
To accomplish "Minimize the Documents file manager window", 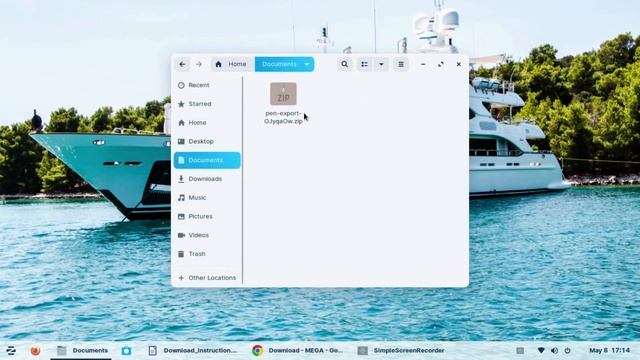I will pyautogui.click(x=423, y=64).
